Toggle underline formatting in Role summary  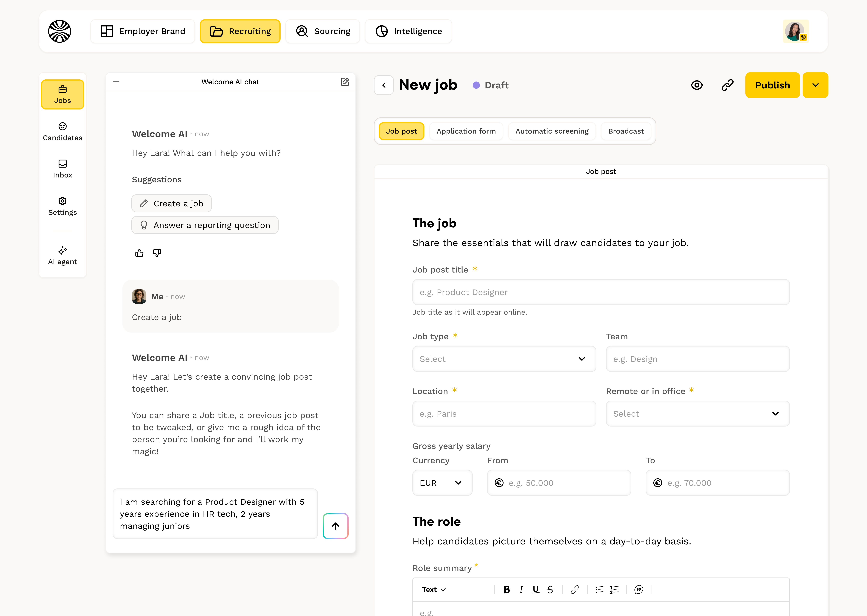pos(536,589)
